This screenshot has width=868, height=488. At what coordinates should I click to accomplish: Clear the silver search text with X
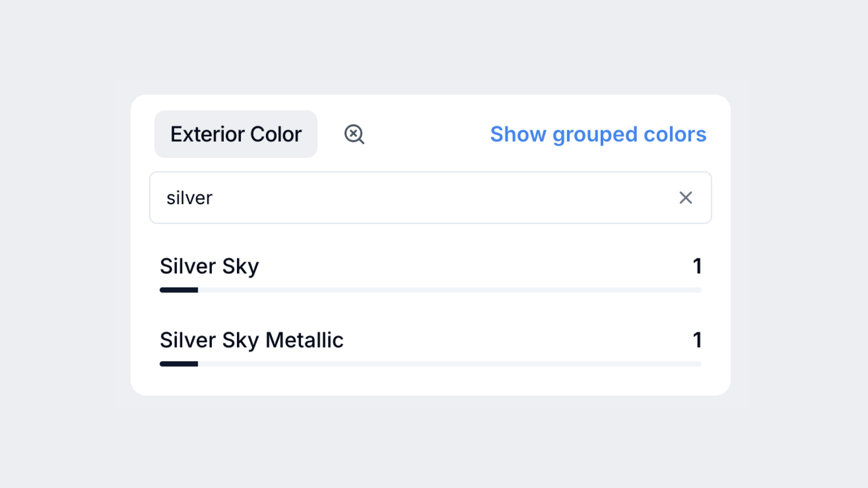tap(685, 198)
